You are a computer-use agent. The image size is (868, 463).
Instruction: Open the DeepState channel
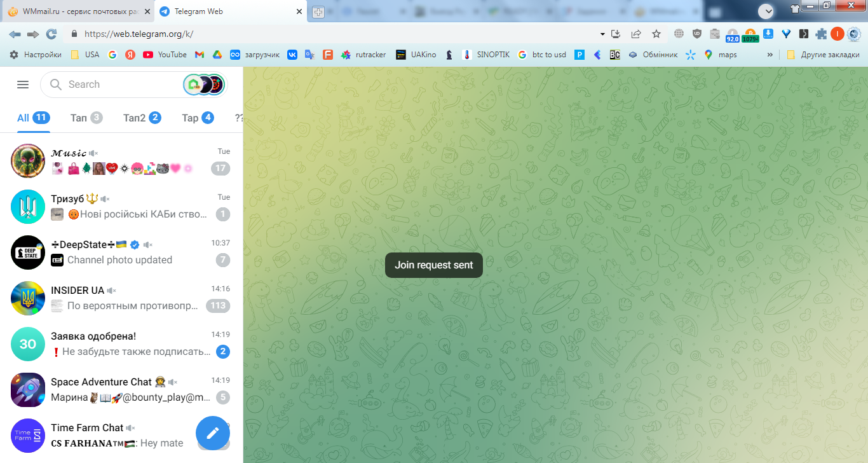pos(121,252)
